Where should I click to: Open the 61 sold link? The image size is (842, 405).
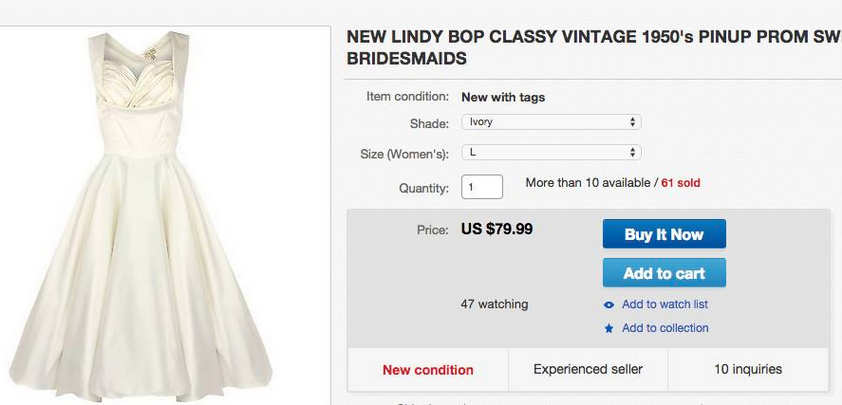(680, 184)
